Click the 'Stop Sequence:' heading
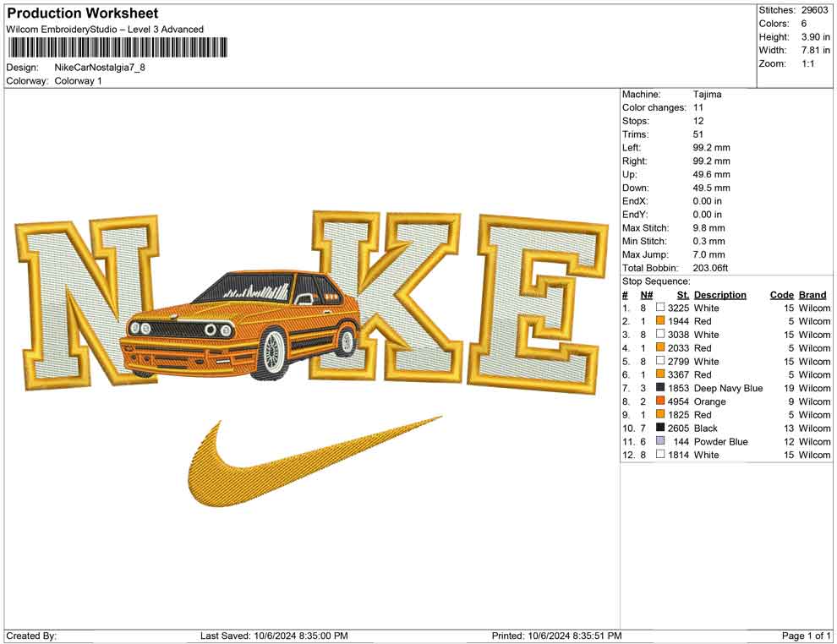The image size is (837, 644). pos(656,281)
